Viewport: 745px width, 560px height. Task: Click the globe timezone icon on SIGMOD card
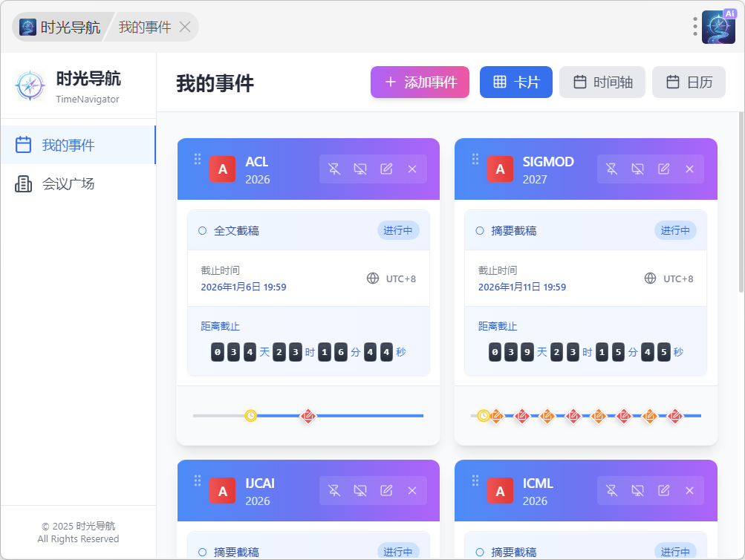coord(651,279)
